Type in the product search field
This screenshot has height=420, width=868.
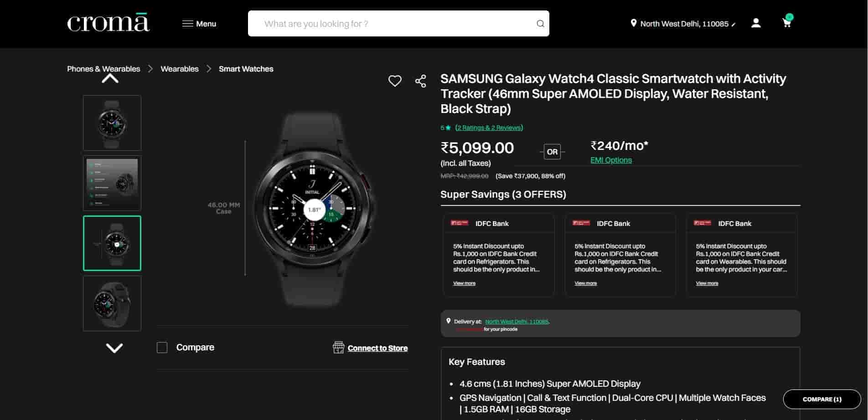point(392,24)
